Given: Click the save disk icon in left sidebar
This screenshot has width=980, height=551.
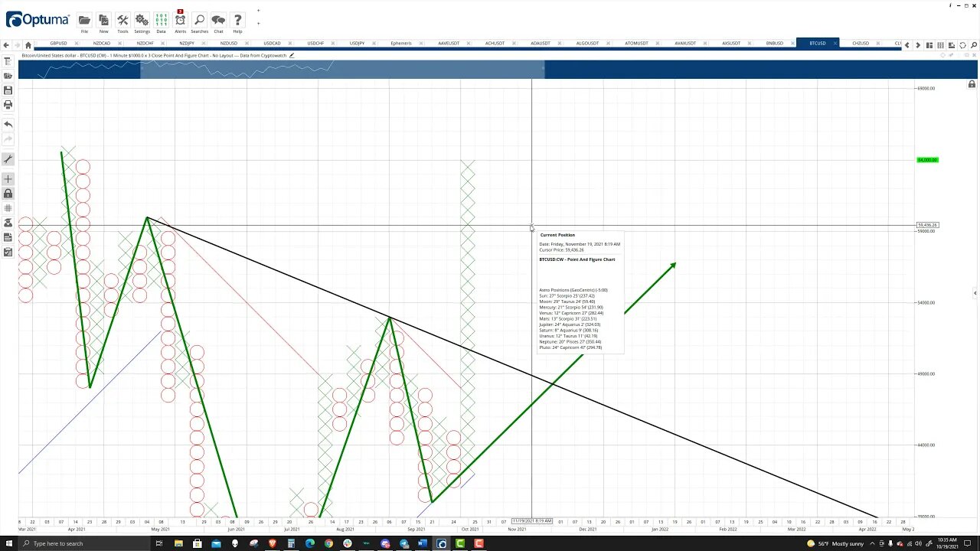Looking at the screenshot, I should click(8, 90).
